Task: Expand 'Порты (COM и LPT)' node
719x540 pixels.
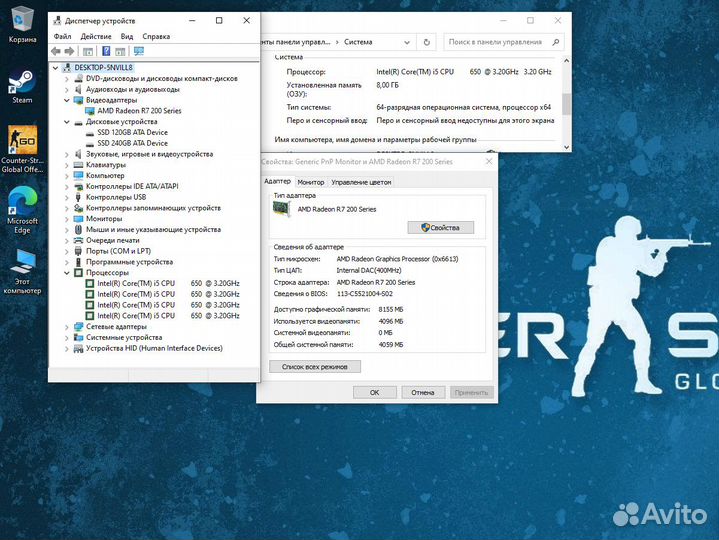Action: (67, 252)
